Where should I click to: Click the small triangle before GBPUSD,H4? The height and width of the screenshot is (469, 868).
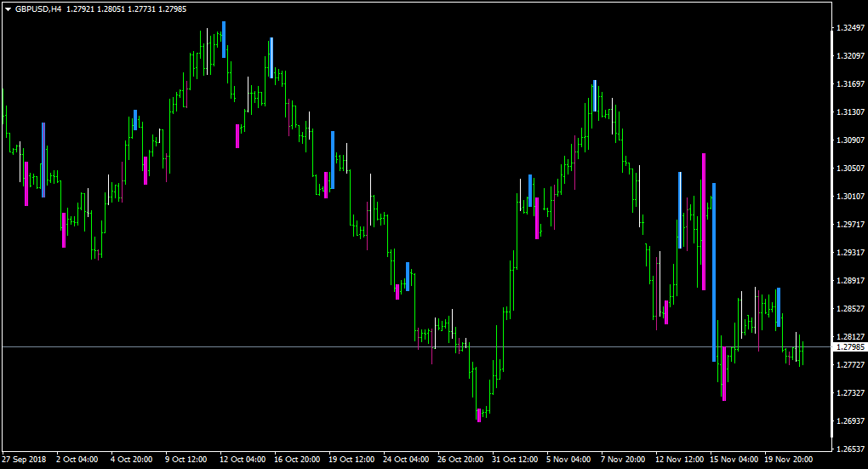point(8,9)
